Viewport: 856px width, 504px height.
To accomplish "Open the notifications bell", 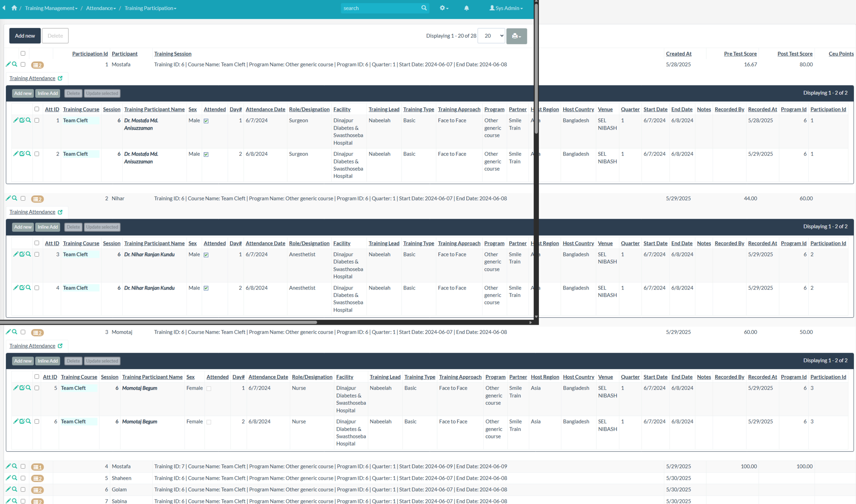I will click(x=467, y=8).
